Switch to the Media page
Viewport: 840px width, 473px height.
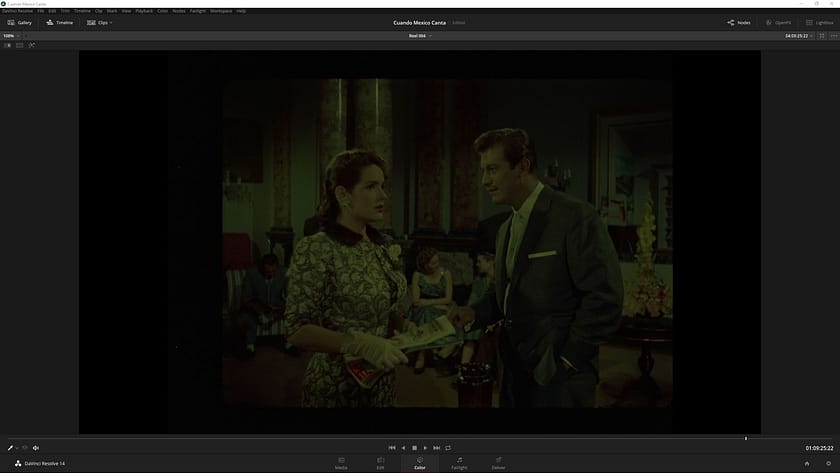pyautogui.click(x=341, y=463)
